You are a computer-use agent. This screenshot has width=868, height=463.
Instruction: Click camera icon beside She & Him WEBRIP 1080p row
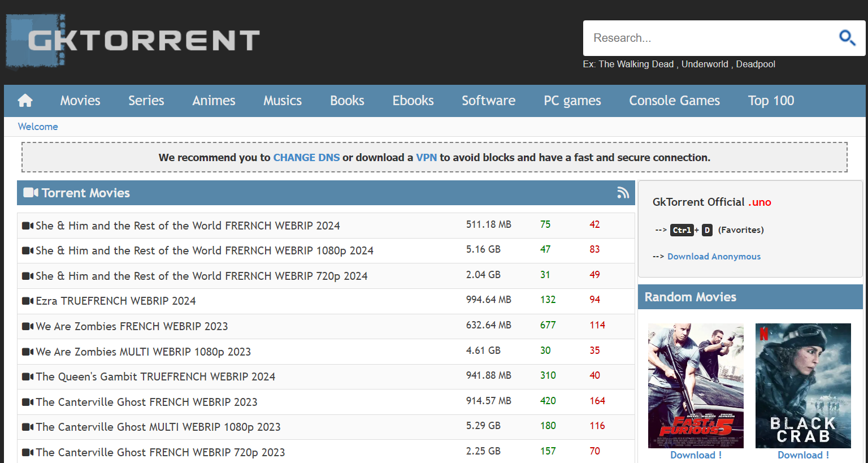pos(28,250)
